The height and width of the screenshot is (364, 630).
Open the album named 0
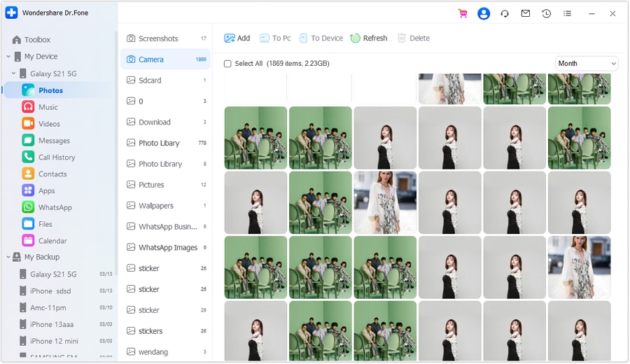point(166,101)
